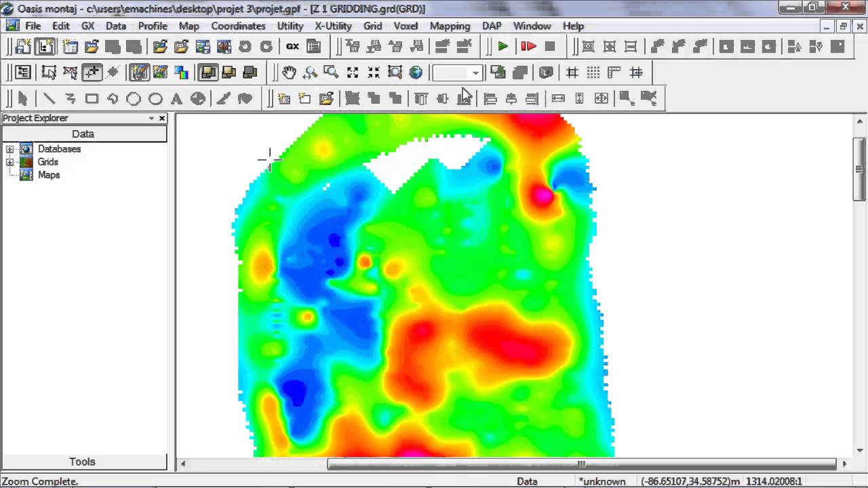Click the horizontal scrollbar thumb below map

click(581, 464)
